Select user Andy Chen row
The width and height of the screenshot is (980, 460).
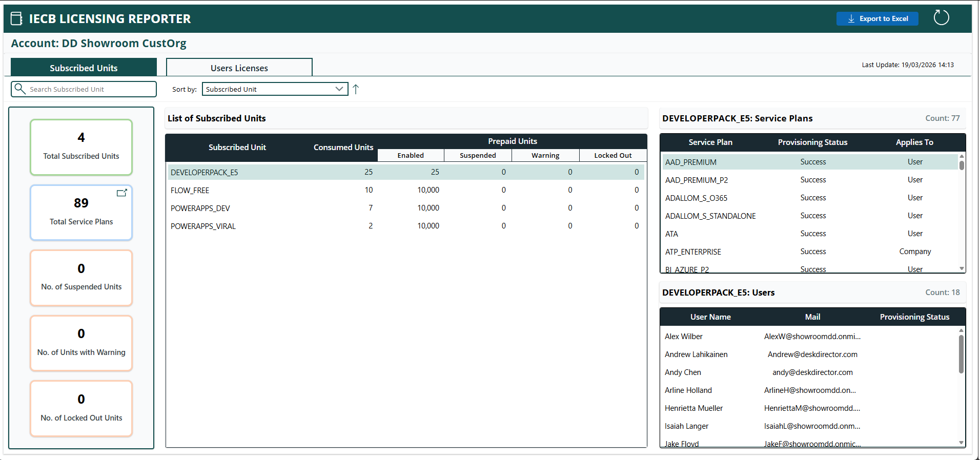[x=810, y=372]
